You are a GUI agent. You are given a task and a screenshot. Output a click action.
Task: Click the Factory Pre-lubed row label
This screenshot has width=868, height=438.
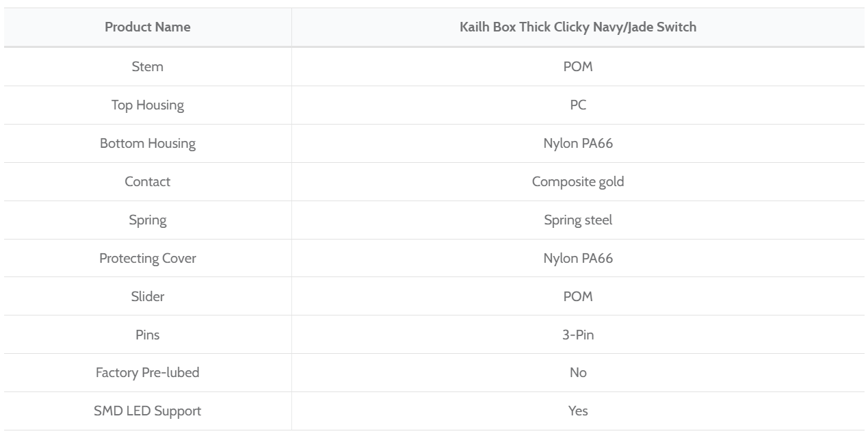(x=148, y=373)
